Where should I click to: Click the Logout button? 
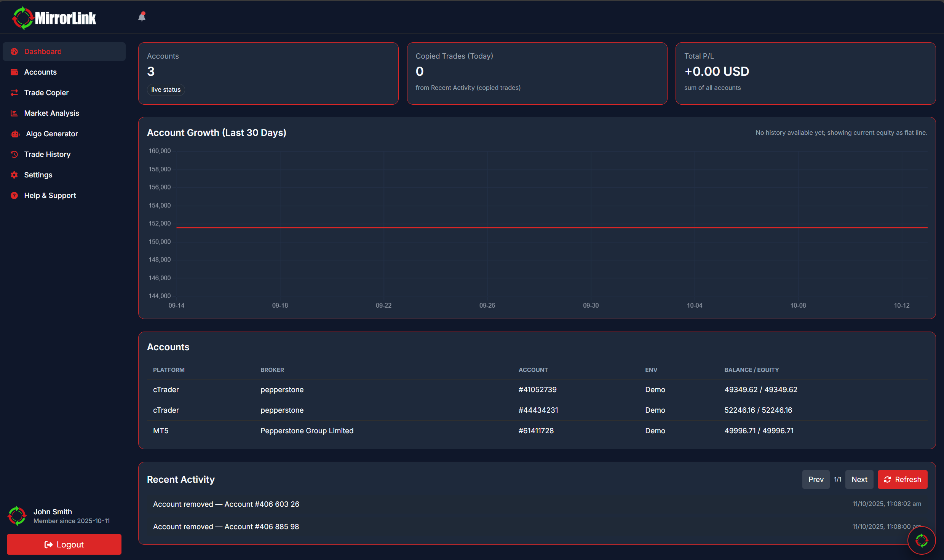[64, 544]
